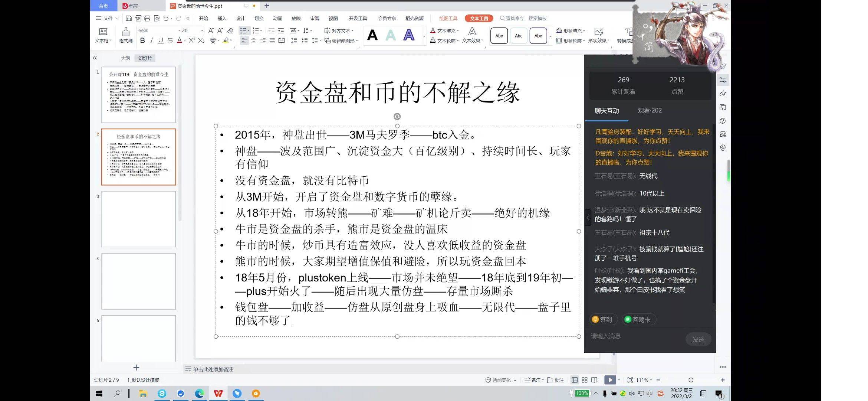Switch to 观看·202 tab in chat panel
Image resolution: width=868 pixels, height=401 pixels.
(x=650, y=110)
